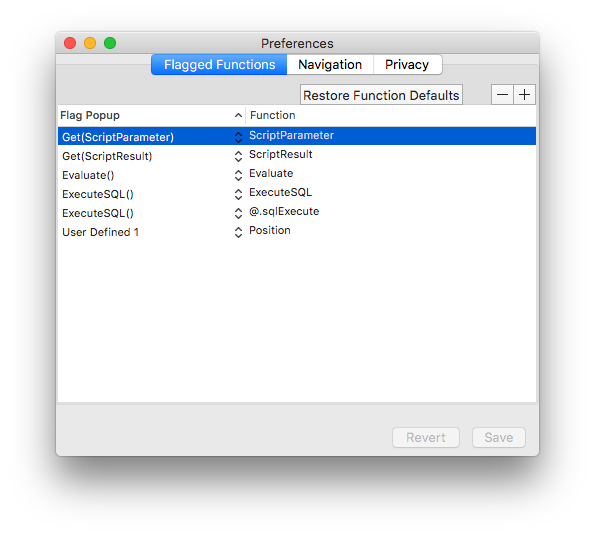Open popup selector for @.sqlExecute row
The width and height of the screenshot is (595, 536).
238,213
